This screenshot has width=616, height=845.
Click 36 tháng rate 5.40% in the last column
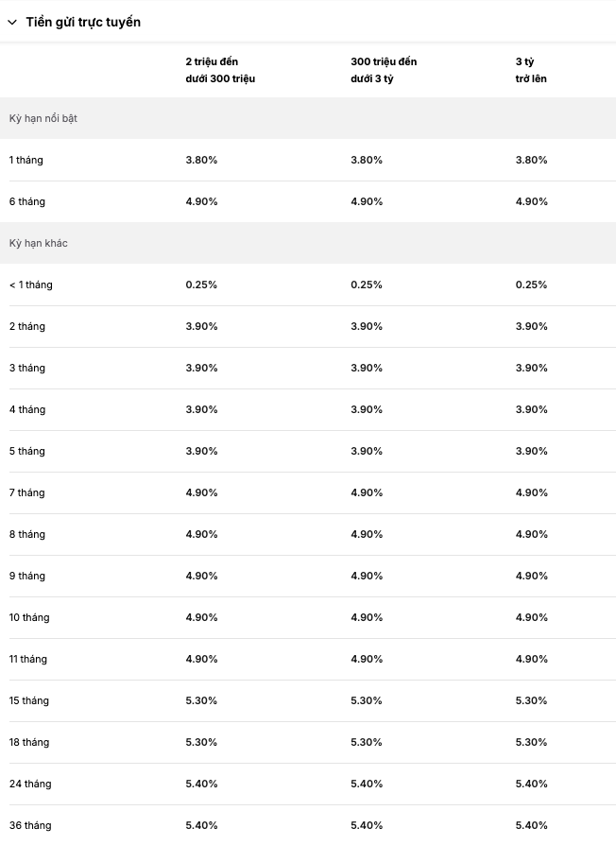(x=532, y=825)
